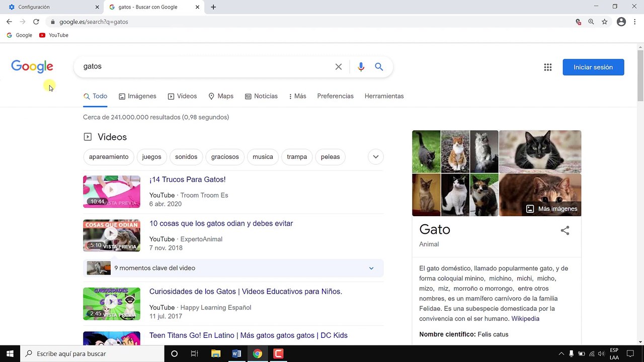Open ¡14 Trucos Para Gatos! video link
This screenshot has width=644, height=362.
(187, 179)
